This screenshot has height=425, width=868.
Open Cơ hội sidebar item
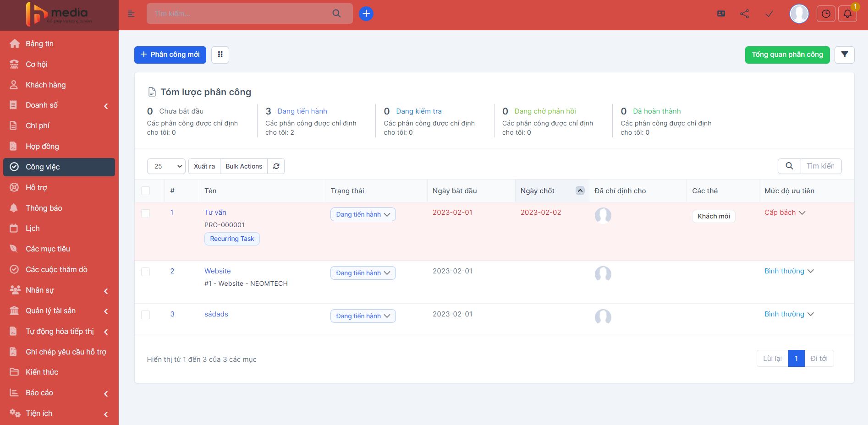point(59,65)
